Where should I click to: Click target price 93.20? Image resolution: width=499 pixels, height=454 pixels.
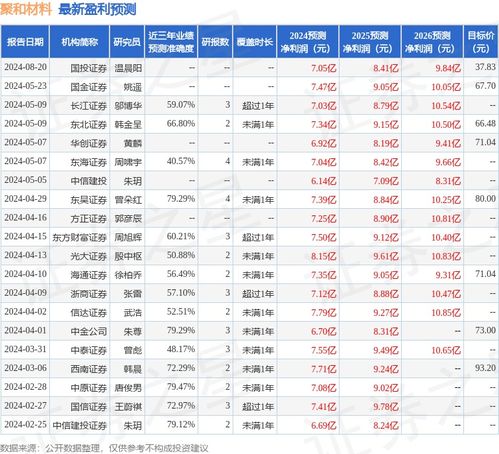(x=485, y=368)
